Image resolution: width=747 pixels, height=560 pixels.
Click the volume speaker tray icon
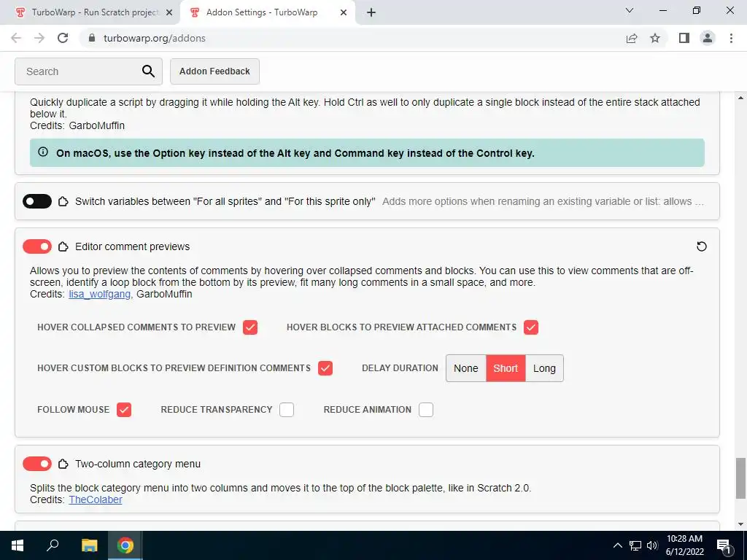coord(652,545)
